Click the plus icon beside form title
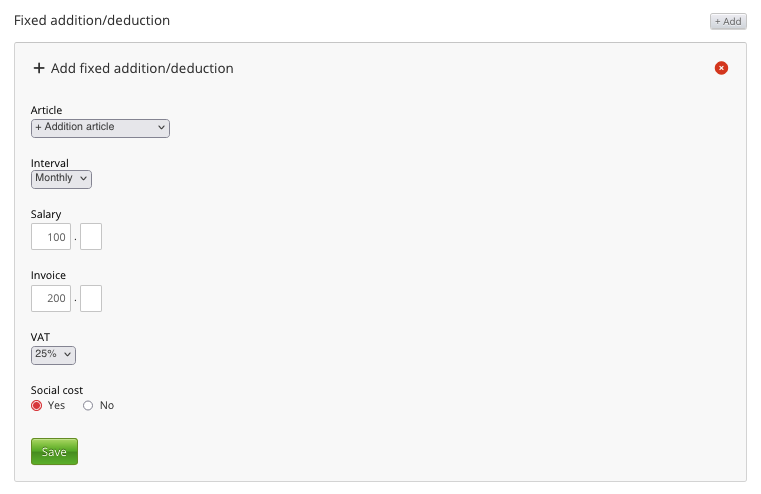Image resolution: width=761 pixels, height=494 pixels. [x=39, y=69]
